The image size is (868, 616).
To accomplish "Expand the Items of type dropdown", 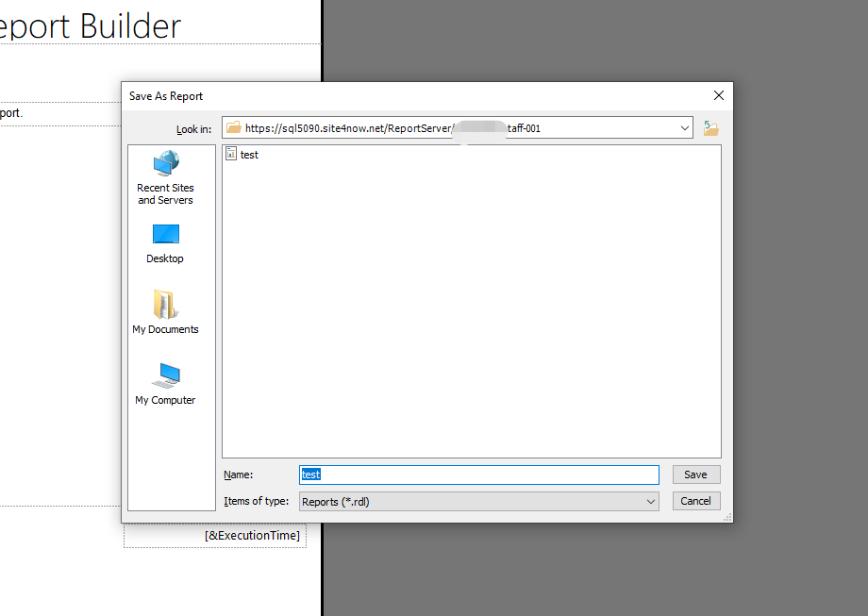I will click(653, 501).
